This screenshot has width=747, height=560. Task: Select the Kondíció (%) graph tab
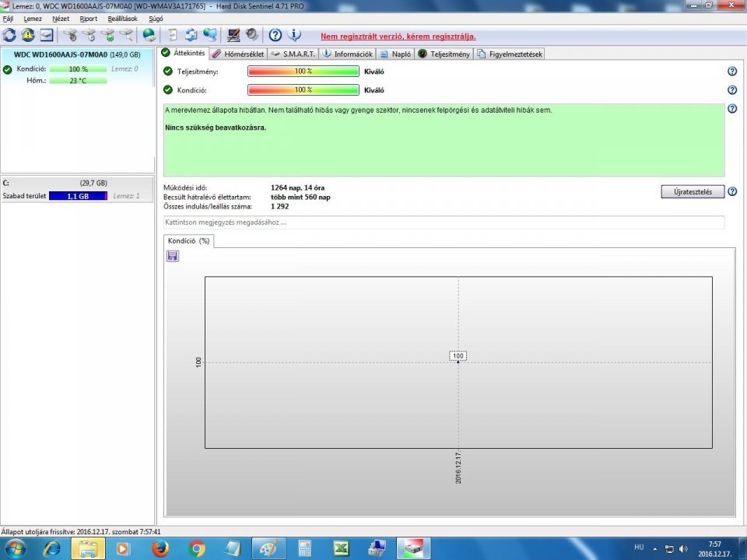(x=188, y=241)
